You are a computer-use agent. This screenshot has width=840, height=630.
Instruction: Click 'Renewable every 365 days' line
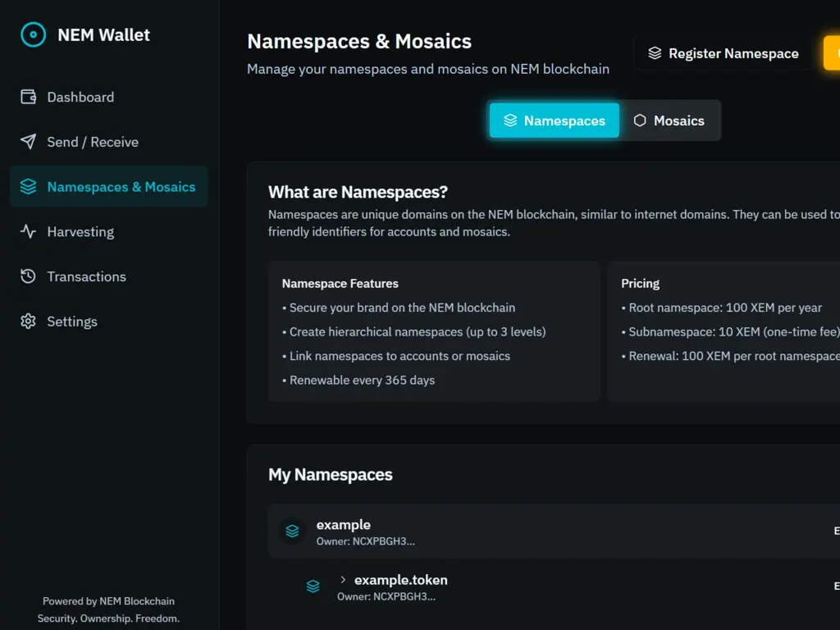(x=358, y=380)
